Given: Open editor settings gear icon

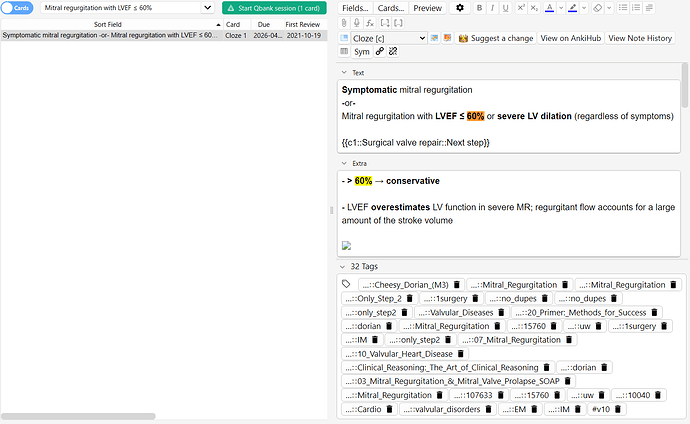Looking at the screenshot, I should click(459, 8).
